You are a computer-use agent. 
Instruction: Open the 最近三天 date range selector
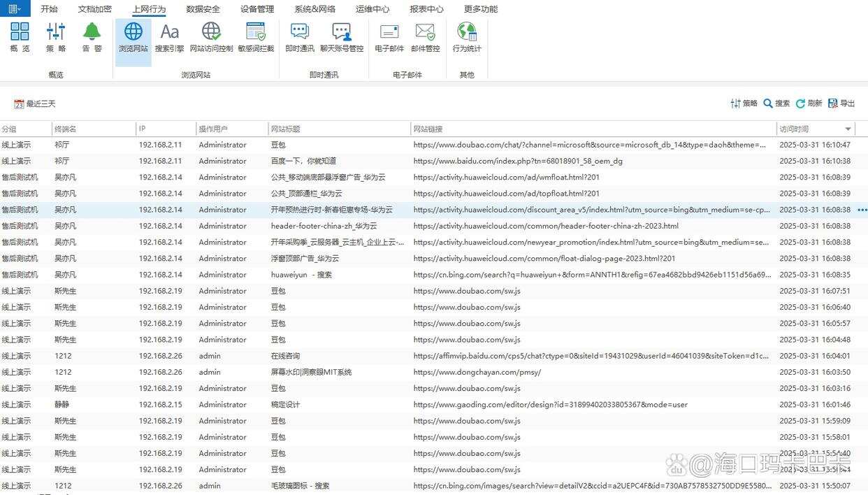pyautogui.click(x=34, y=103)
